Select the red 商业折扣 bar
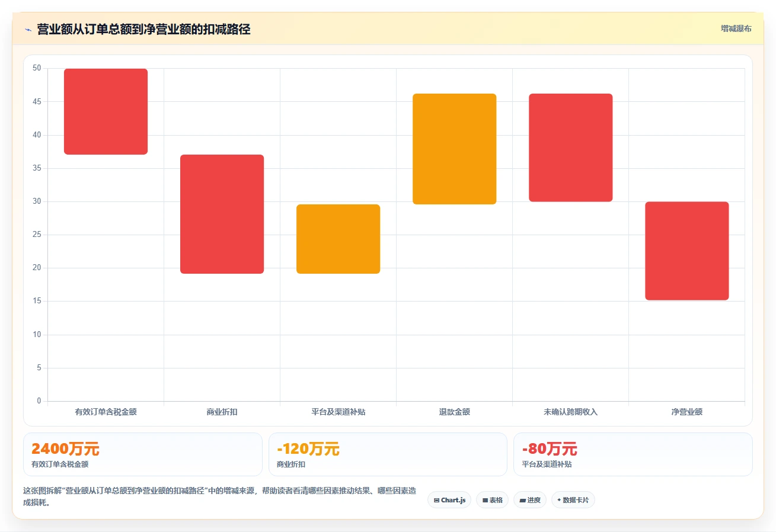776x532 pixels. 222,214
